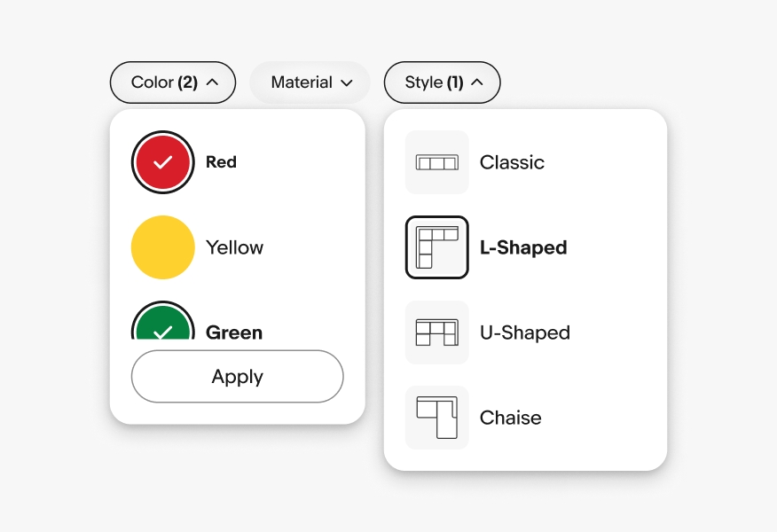Click the Yellow color label
Screen dimensions: 777x532
(x=234, y=247)
